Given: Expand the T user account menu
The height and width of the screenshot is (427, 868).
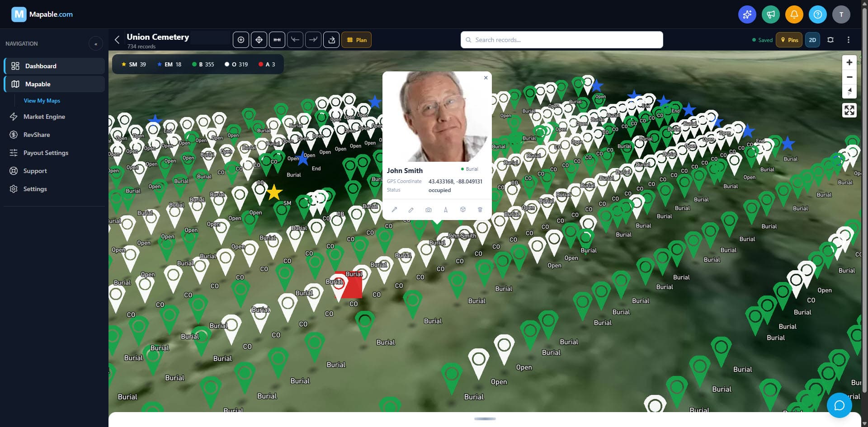Looking at the screenshot, I should click(841, 14).
